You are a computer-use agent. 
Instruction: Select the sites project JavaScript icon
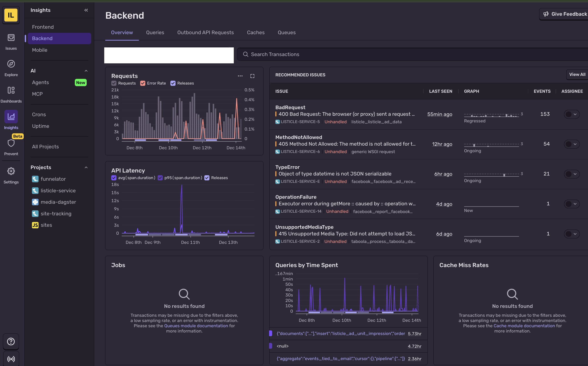35,225
